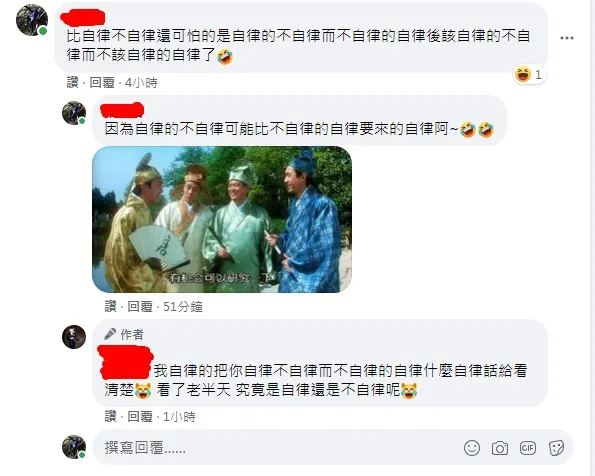View the laughing reaction count on top comment
The image size is (595, 476).
529,74
